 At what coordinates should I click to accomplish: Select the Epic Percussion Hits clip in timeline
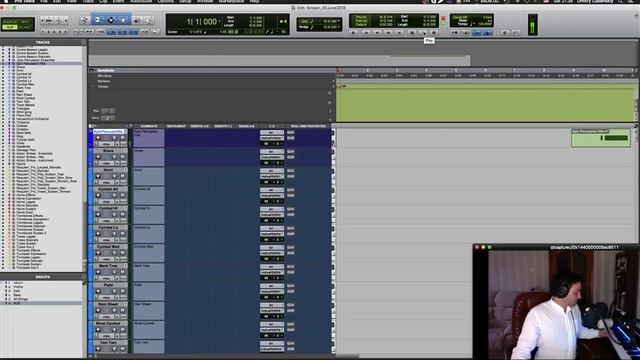tap(601, 138)
